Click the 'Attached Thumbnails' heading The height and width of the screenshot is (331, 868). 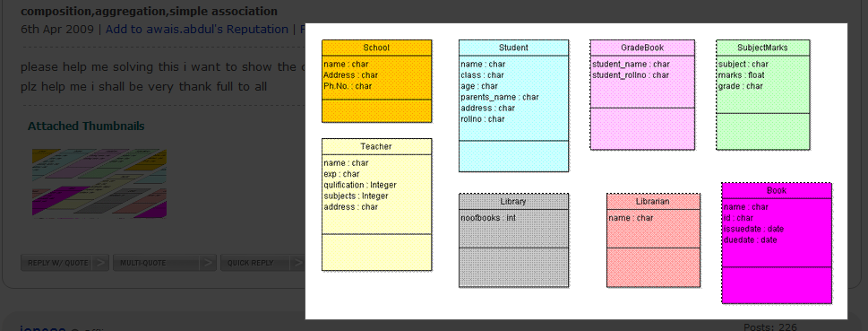pos(86,126)
